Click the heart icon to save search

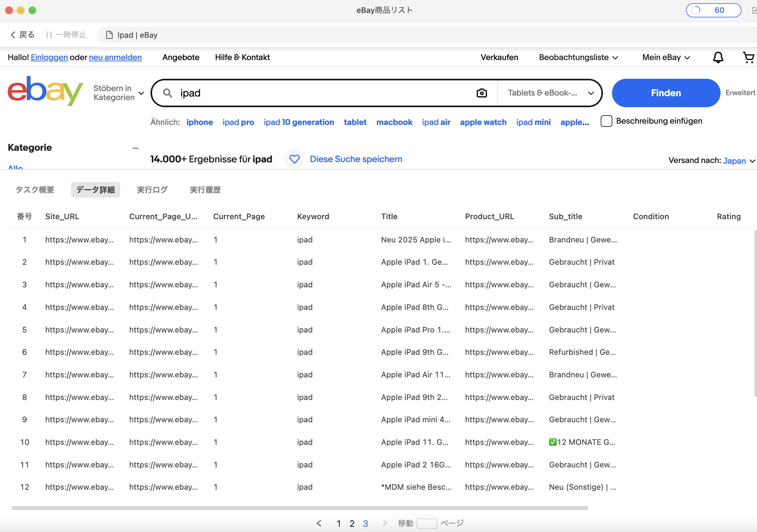pos(294,159)
